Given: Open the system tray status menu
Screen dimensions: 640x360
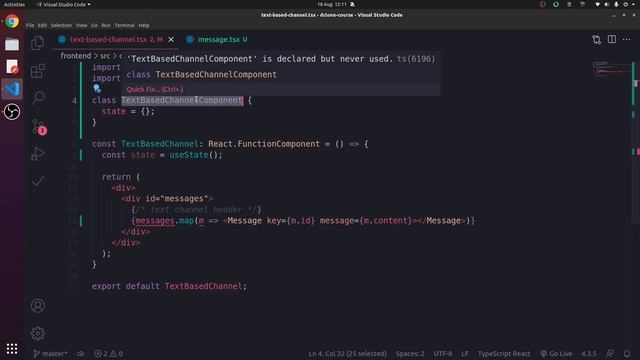Looking at the screenshot, I should 616,4.
